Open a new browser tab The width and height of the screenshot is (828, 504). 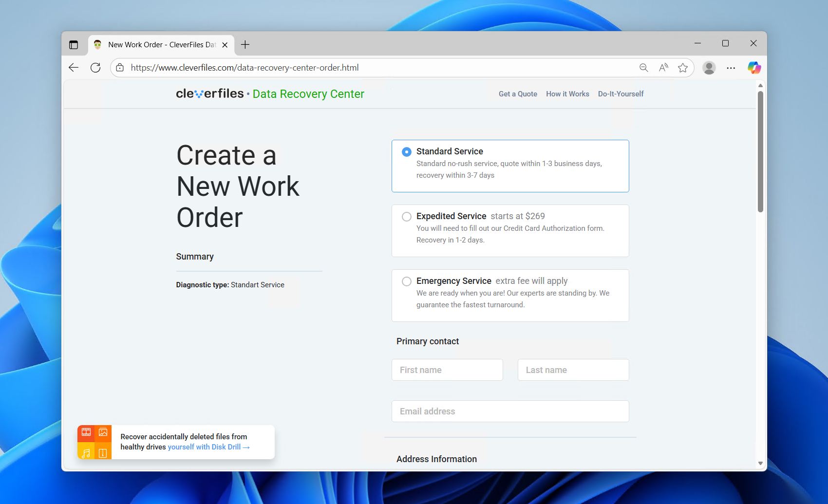pos(245,44)
